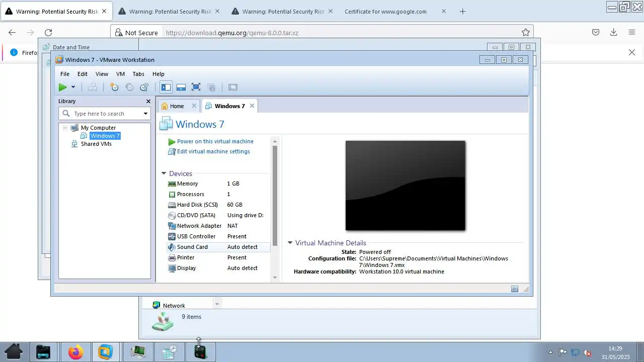The width and height of the screenshot is (644, 362).
Task: Click the Firefox reload button
Action: click(x=48, y=33)
